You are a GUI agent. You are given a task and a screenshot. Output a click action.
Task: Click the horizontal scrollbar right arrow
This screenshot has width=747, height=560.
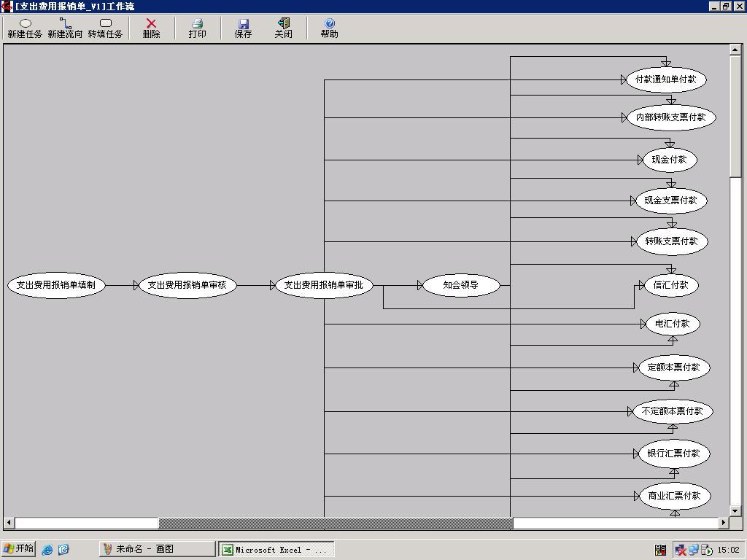[x=724, y=523]
